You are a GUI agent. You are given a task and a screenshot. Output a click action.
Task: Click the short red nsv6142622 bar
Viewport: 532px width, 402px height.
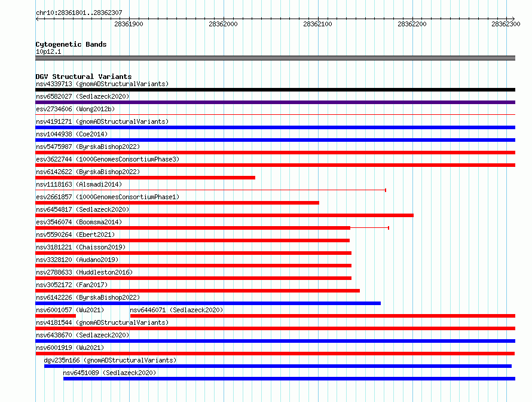point(145,178)
